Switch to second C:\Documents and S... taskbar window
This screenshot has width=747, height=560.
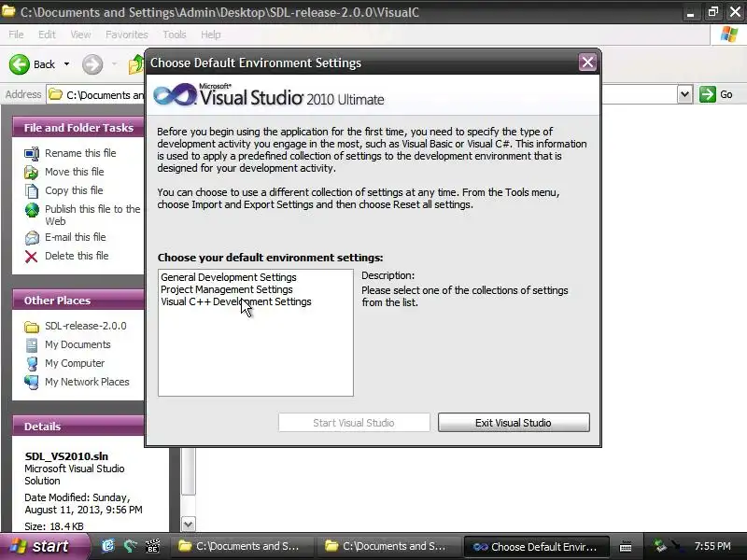[388, 546]
